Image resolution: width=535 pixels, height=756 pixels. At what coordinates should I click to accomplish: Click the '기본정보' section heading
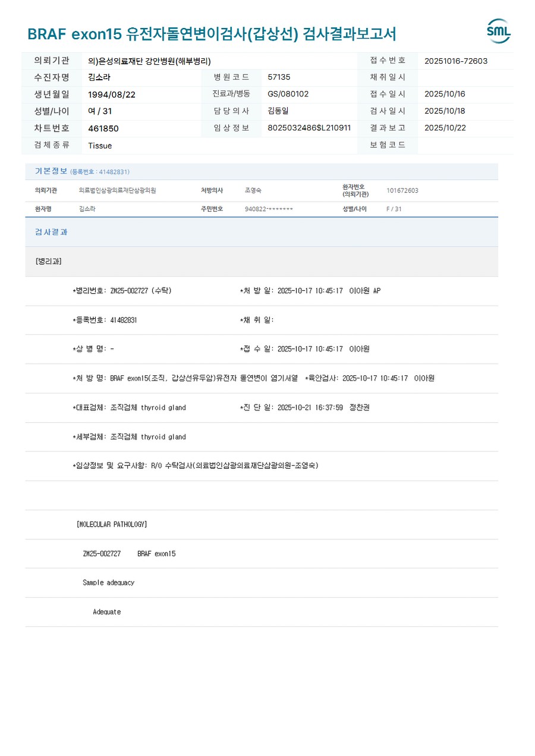51,171
